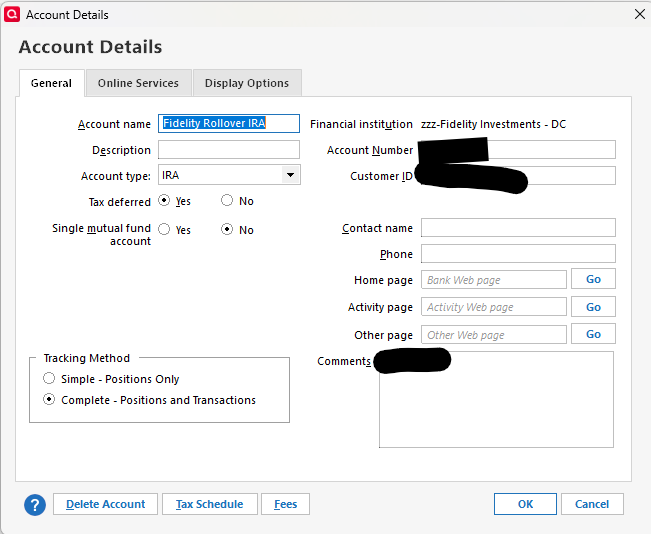Open the Tax Schedule button
651x534 pixels.
point(210,504)
